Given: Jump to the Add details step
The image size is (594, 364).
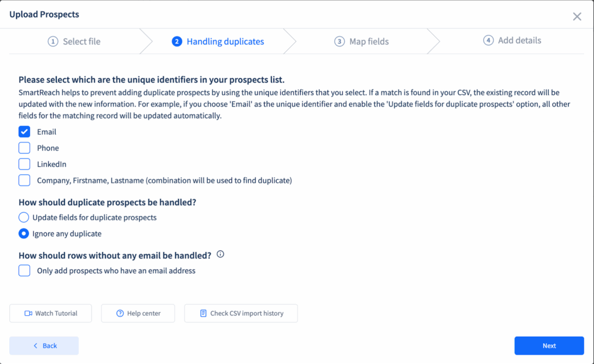Looking at the screenshot, I should pos(512,40).
